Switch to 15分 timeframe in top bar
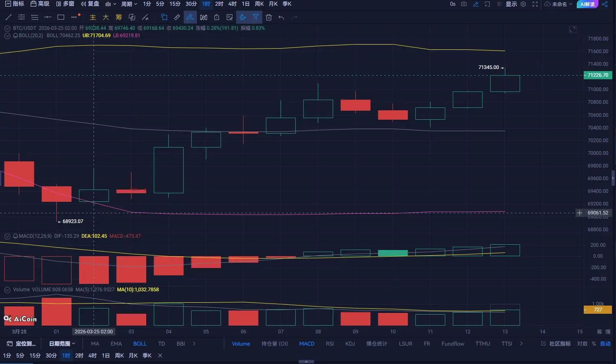Viewport: 616px width, 364px height. [x=175, y=4]
